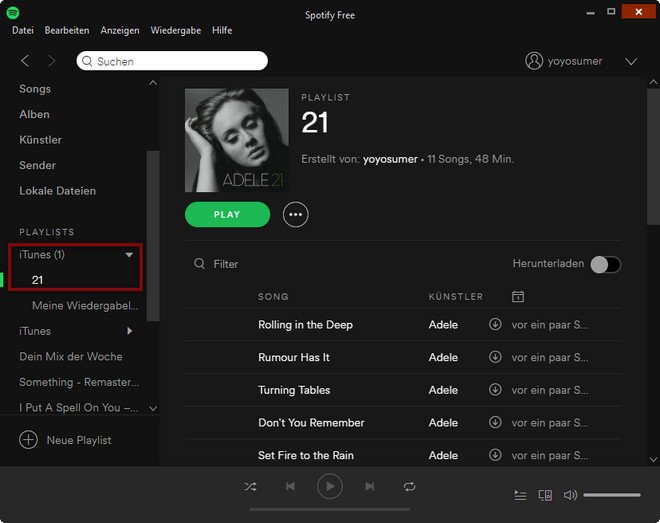Adjust the volume slider

coord(612,495)
